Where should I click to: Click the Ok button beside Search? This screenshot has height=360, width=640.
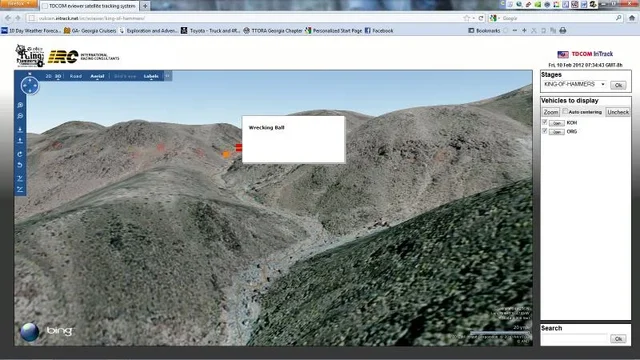point(618,339)
